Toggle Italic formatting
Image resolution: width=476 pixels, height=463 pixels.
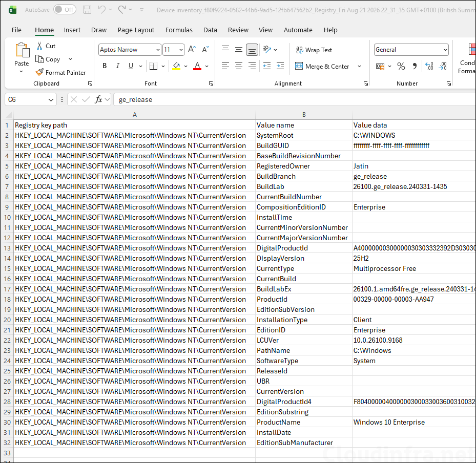click(x=117, y=66)
